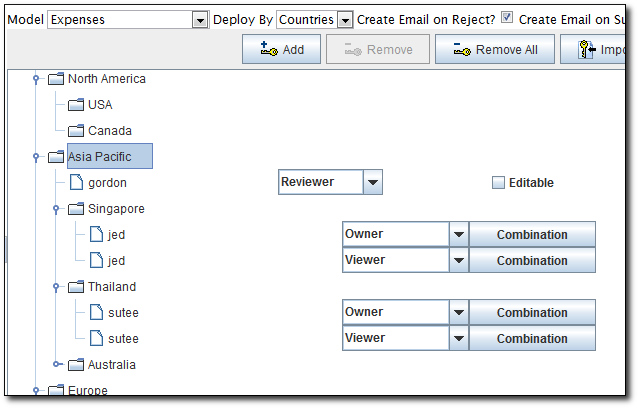Screen dimensions: 638x408
Task: Click the Australia folder icon
Action: (76, 365)
